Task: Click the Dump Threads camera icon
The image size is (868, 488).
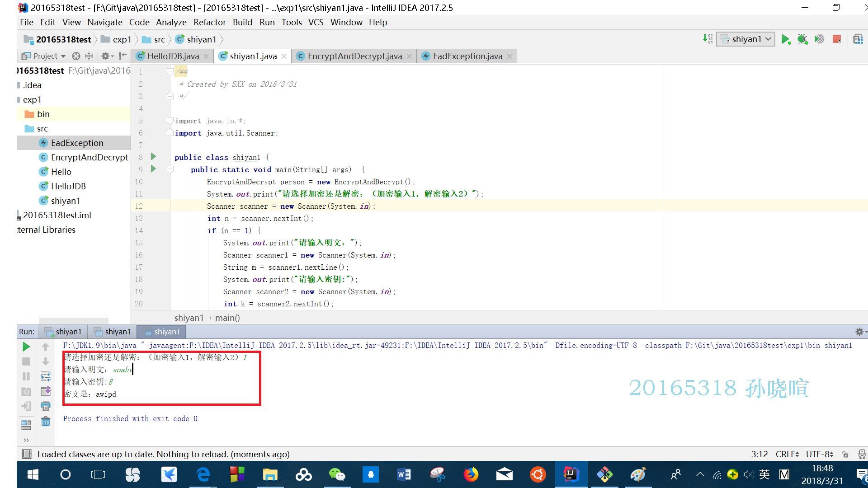Action: (x=26, y=391)
